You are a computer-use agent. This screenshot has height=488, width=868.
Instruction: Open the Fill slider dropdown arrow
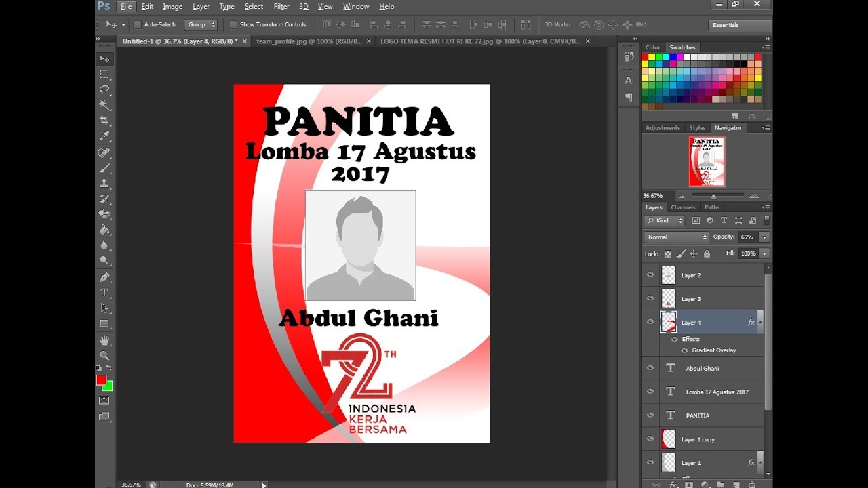(764, 253)
